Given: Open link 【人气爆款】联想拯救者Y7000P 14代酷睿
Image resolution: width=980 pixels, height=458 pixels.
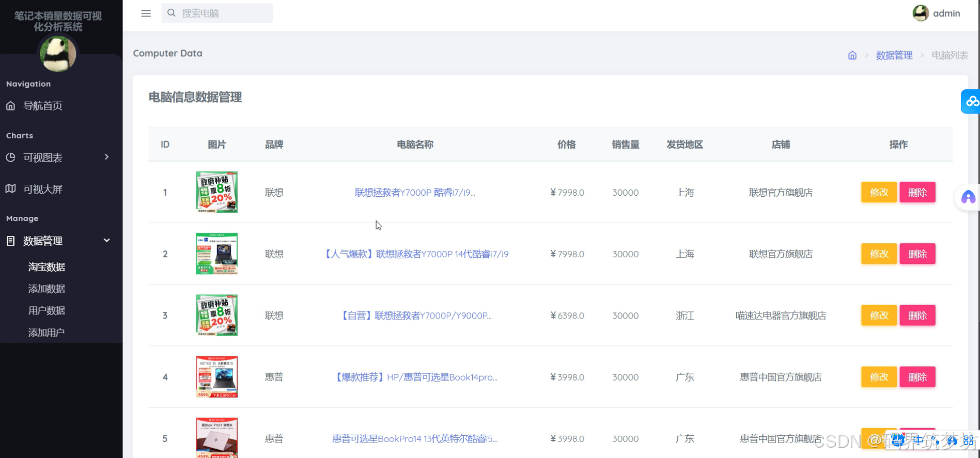Looking at the screenshot, I should tap(415, 254).
